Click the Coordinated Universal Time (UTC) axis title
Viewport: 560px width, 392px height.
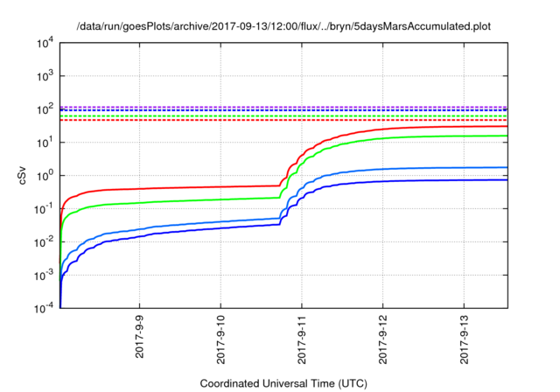tap(283, 384)
